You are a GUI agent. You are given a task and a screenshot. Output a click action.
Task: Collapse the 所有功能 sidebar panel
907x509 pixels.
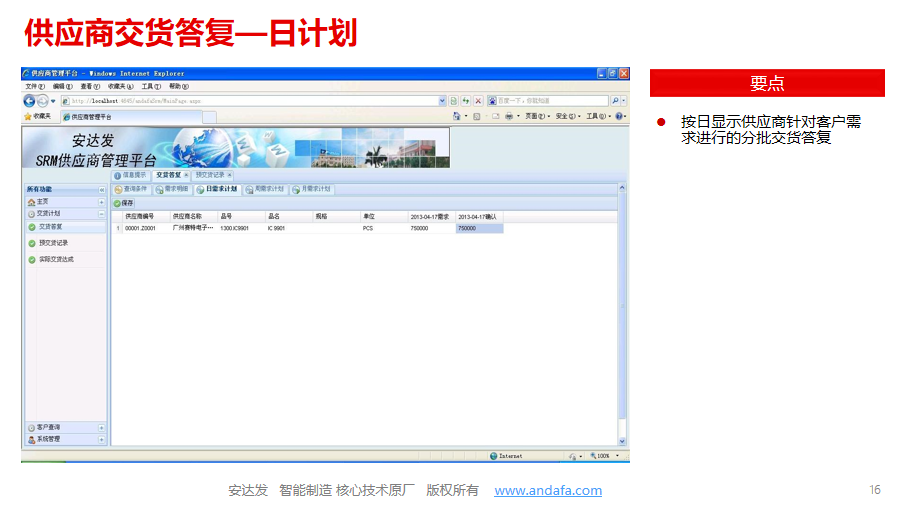click(101, 189)
